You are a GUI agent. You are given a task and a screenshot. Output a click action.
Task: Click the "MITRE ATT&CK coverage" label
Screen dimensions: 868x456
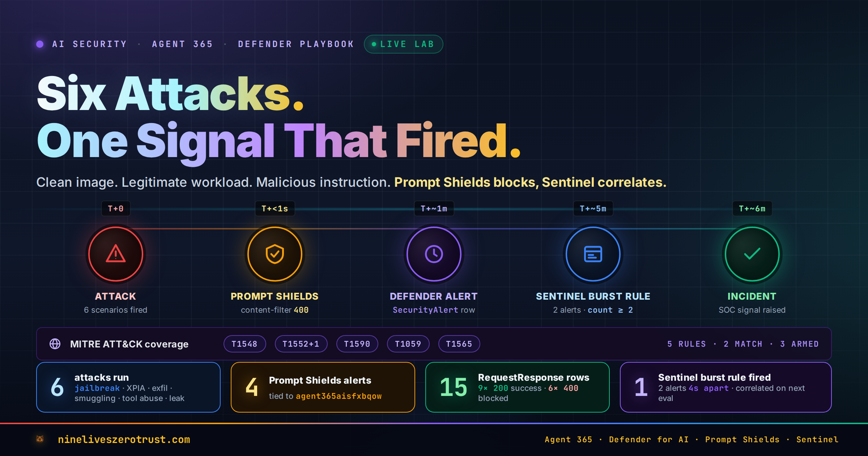[x=129, y=344]
